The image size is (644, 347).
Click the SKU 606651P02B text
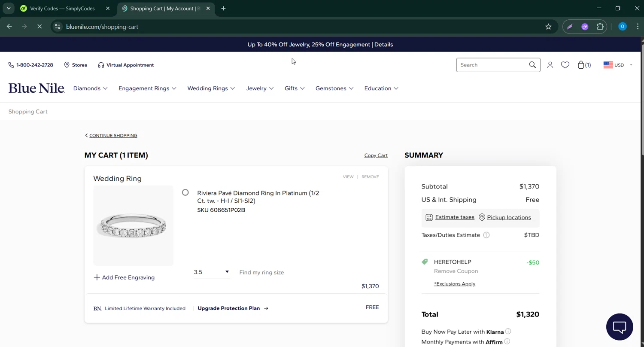[221, 210]
